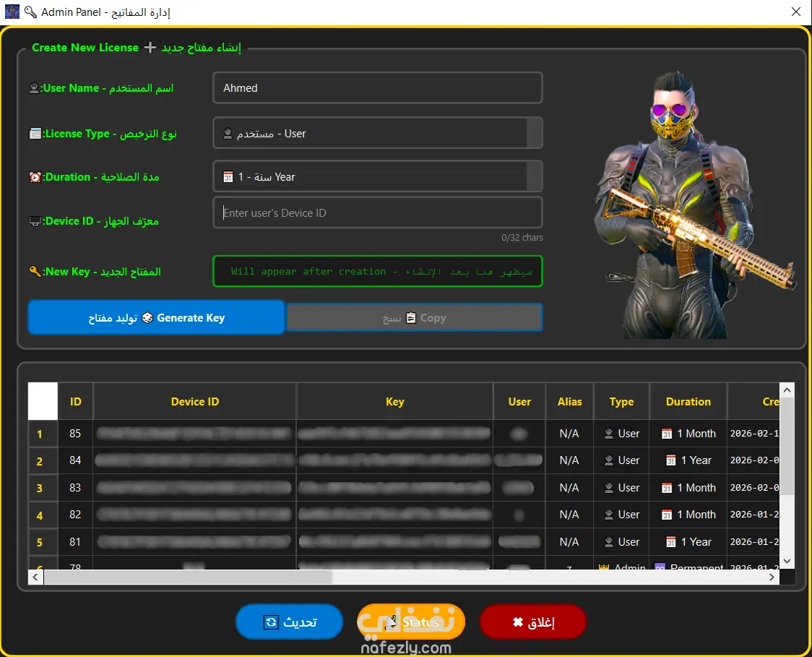
Task: Open the License Type dropdown
Action: pyautogui.click(x=378, y=133)
